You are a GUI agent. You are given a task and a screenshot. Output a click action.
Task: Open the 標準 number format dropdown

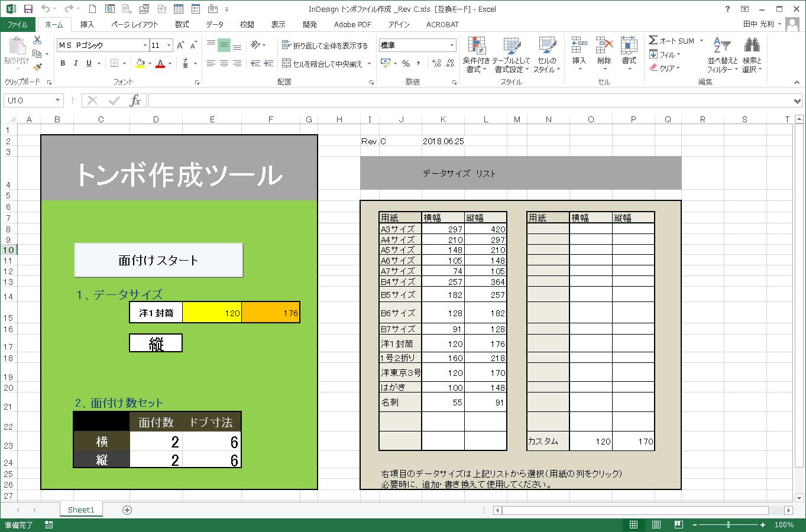click(x=452, y=45)
